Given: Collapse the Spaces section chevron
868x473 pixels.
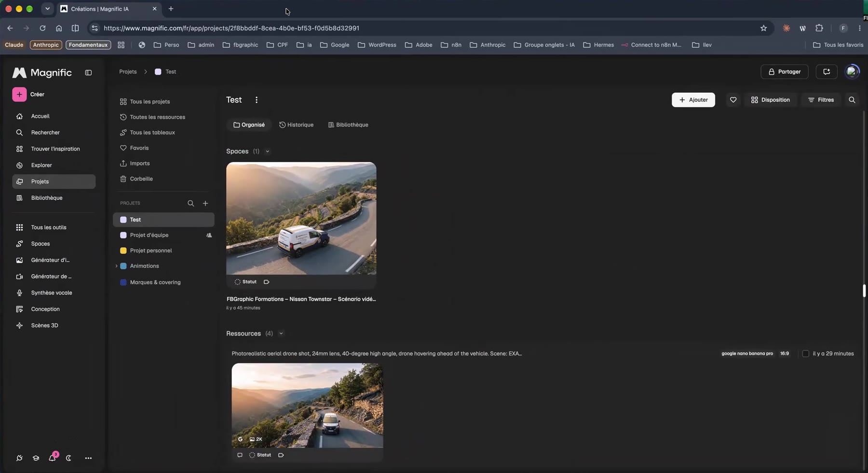Looking at the screenshot, I should (x=268, y=152).
